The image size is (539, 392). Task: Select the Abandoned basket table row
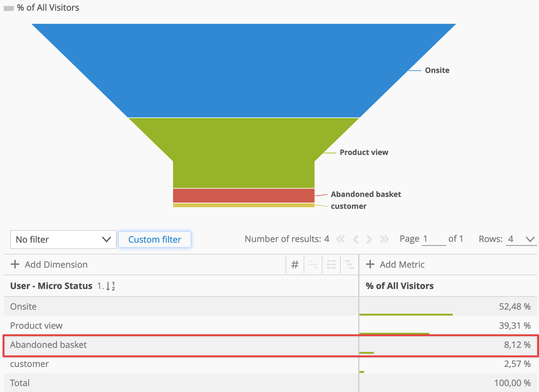point(270,345)
